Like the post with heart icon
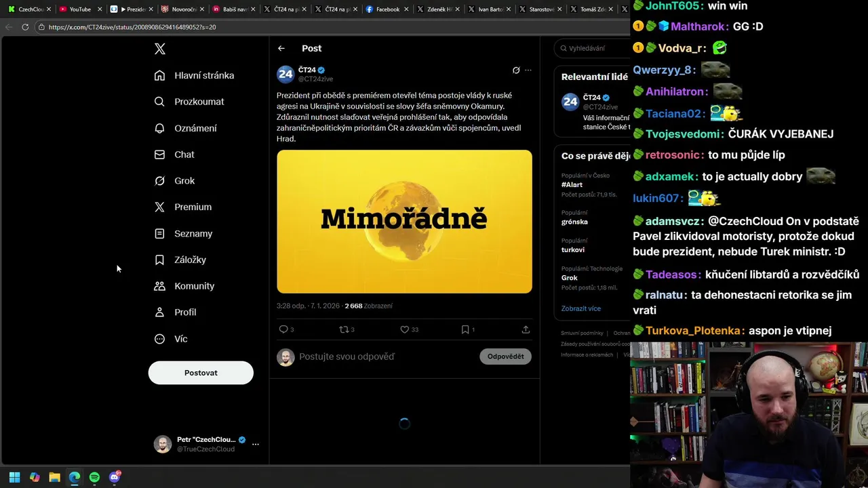Viewport: 868px width, 488px height. pyautogui.click(x=405, y=329)
